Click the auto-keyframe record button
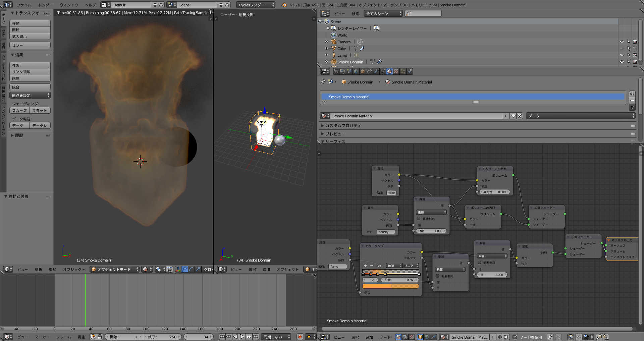The width and height of the screenshot is (644, 341). pyautogui.click(x=300, y=337)
